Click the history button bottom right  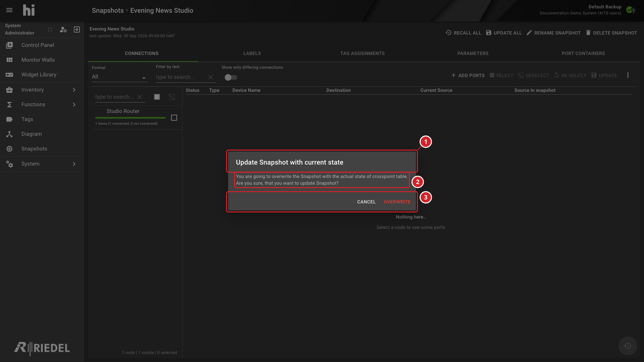pos(628,346)
